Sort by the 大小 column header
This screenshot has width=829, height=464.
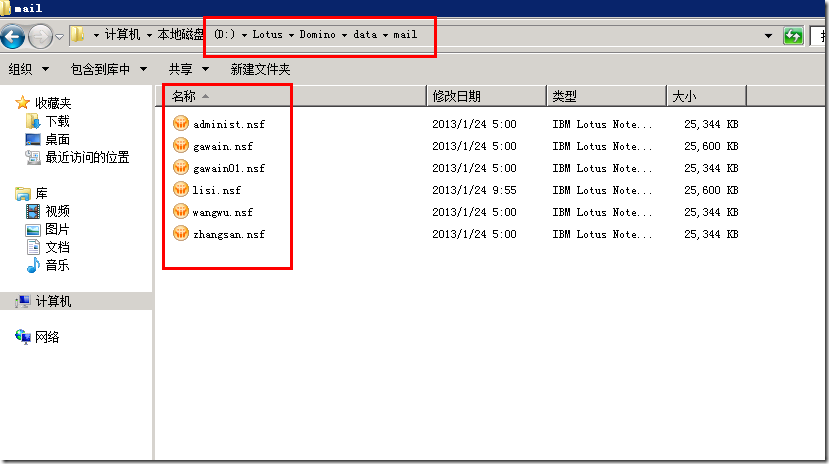[x=707, y=96]
